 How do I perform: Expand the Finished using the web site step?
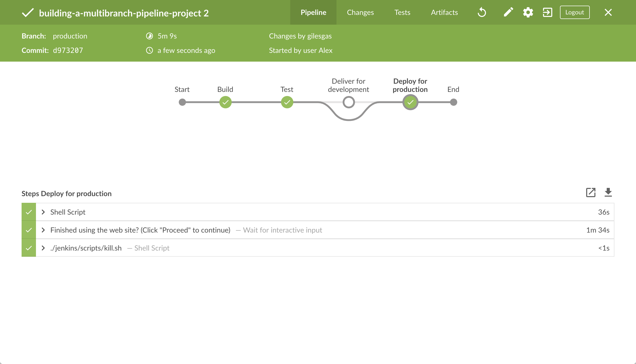point(43,229)
